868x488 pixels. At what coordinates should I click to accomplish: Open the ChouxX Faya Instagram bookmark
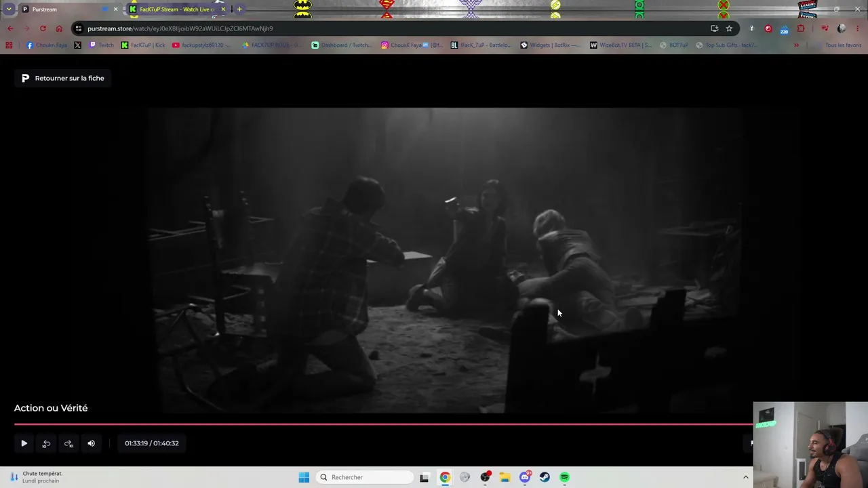(412, 45)
